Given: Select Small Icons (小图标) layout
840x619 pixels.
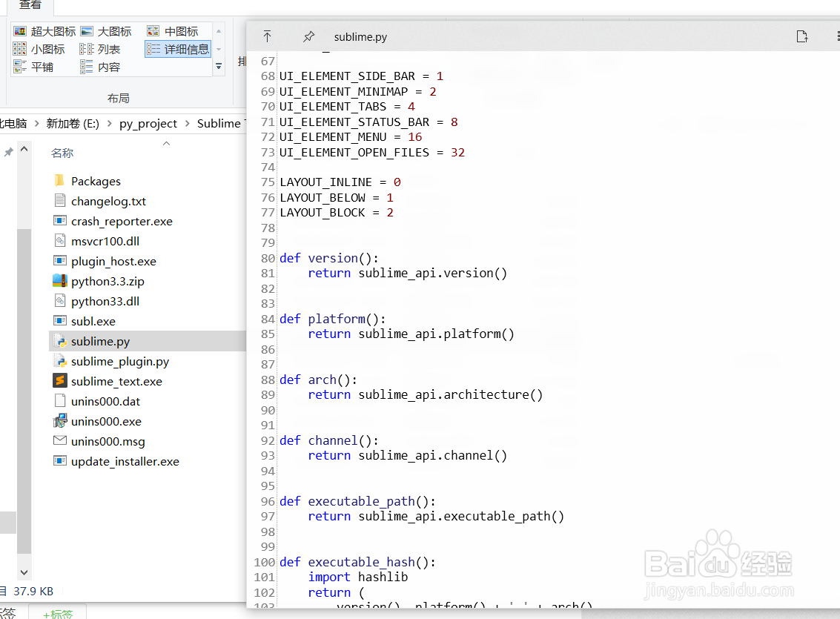Looking at the screenshot, I should point(39,49).
